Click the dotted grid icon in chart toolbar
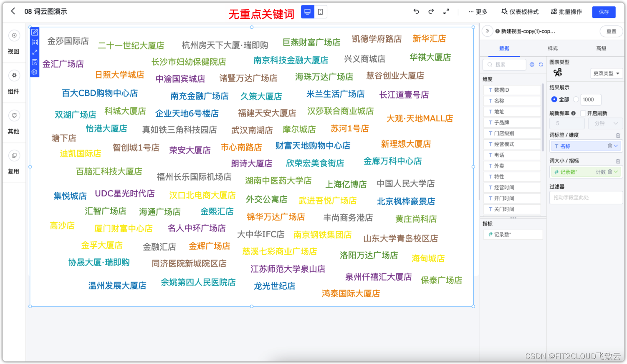627x364 pixels. coord(35,42)
